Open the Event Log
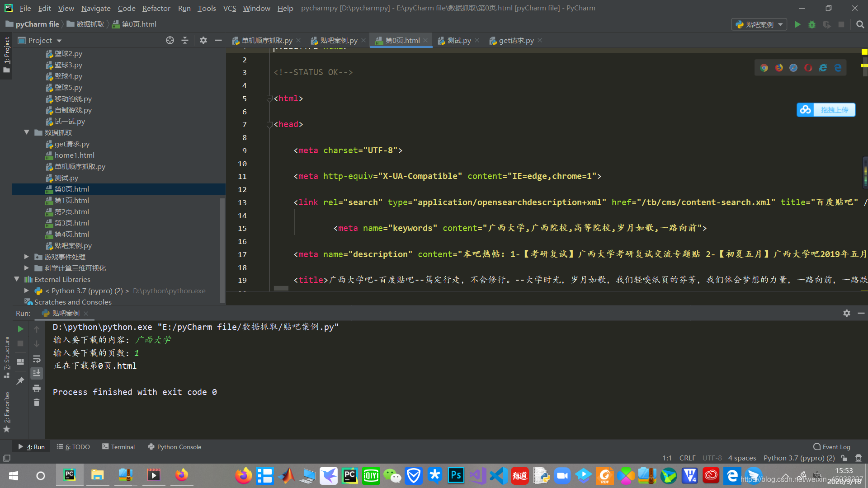 (x=832, y=446)
